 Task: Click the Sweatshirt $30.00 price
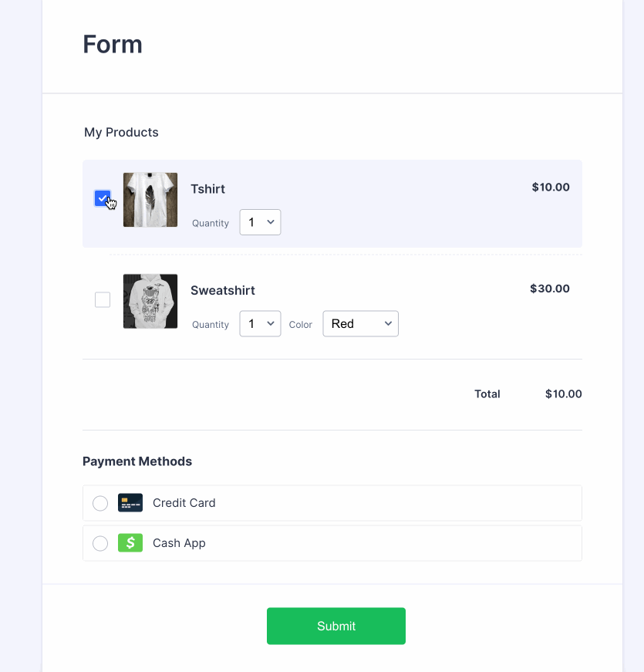click(x=550, y=289)
